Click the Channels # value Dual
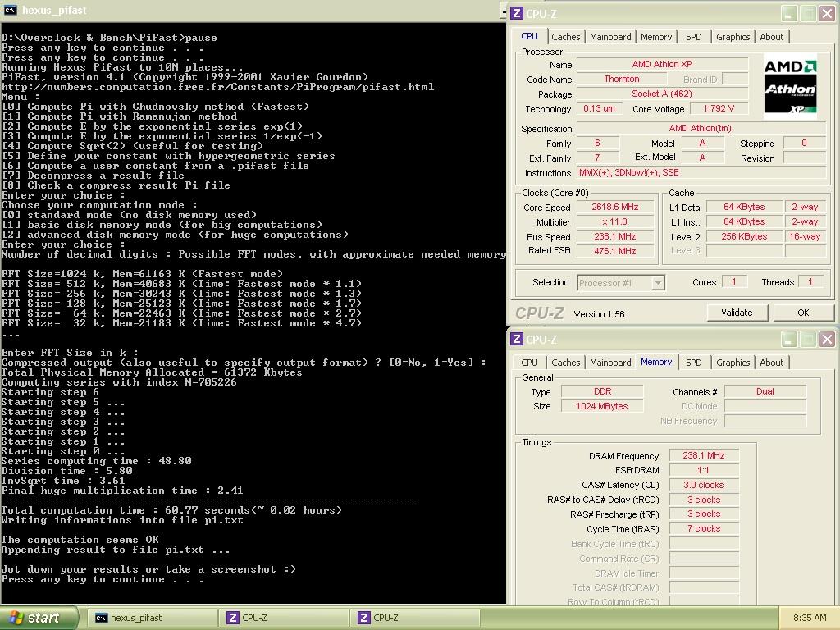The width and height of the screenshot is (840, 630). tap(765, 391)
